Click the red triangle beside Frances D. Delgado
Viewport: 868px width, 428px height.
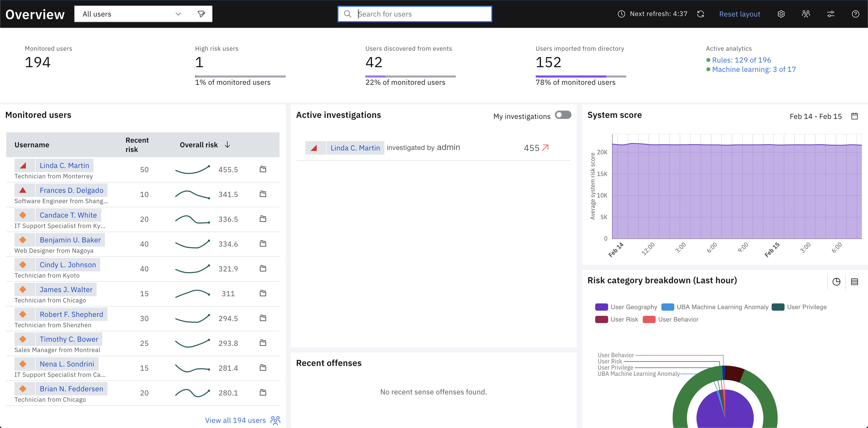tap(23, 190)
